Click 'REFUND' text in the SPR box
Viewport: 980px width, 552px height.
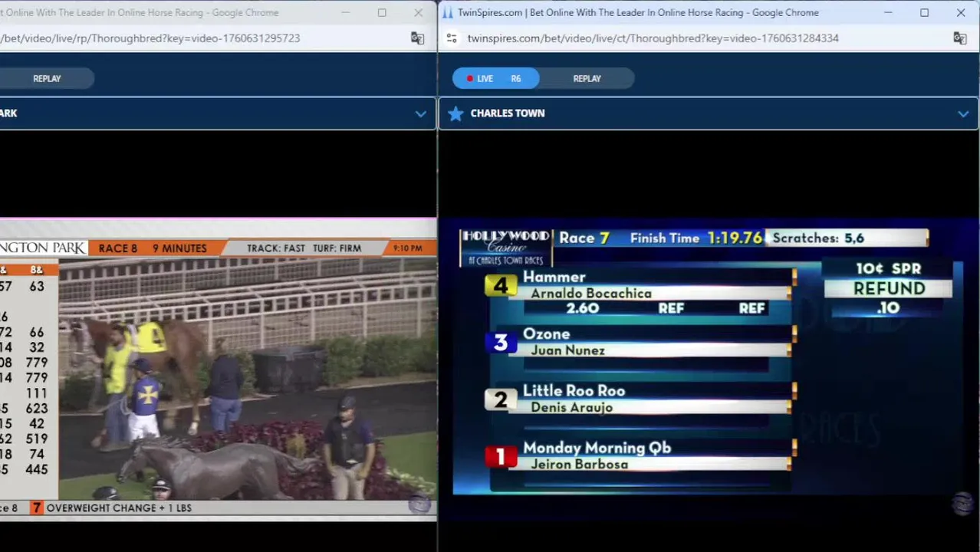pyautogui.click(x=889, y=289)
